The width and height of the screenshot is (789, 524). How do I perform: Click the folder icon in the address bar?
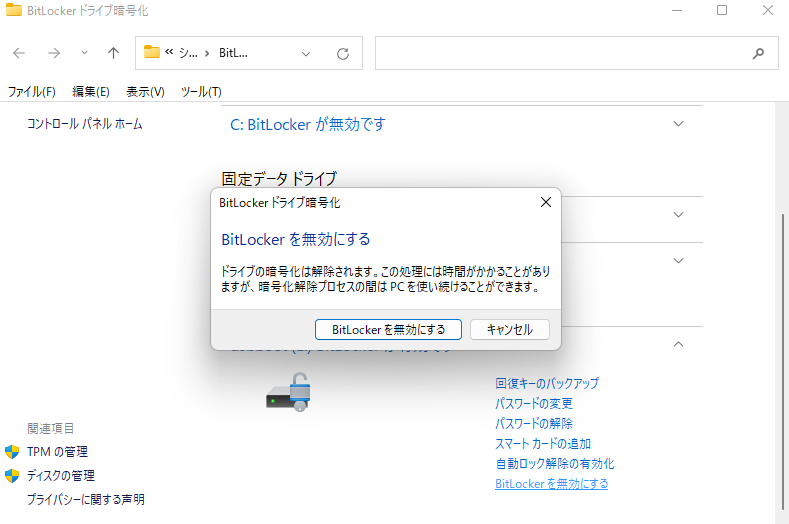point(151,52)
